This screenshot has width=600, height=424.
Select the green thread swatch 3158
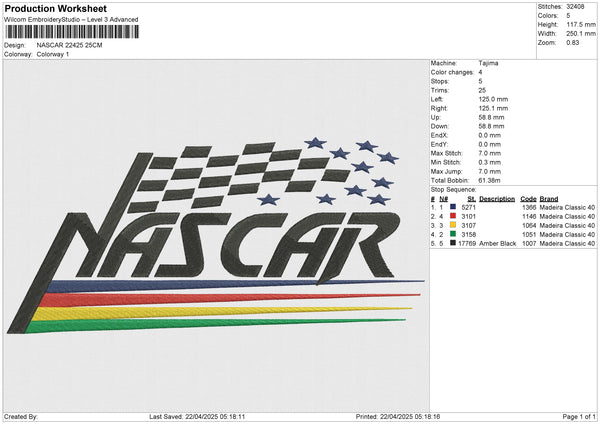(x=454, y=234)
